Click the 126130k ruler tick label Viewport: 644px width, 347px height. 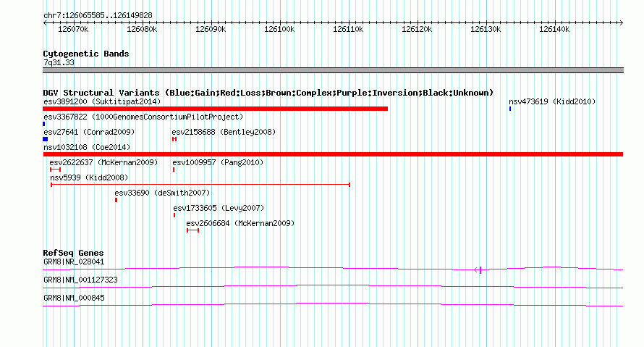(x=486, y=29)
